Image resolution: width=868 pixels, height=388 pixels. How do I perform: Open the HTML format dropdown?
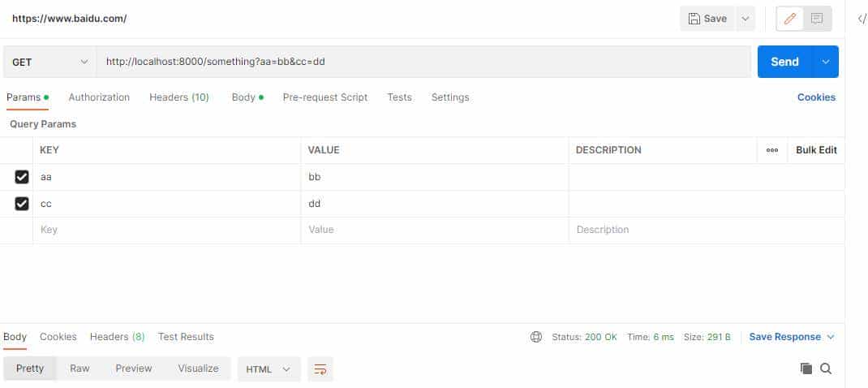[269, 369]
